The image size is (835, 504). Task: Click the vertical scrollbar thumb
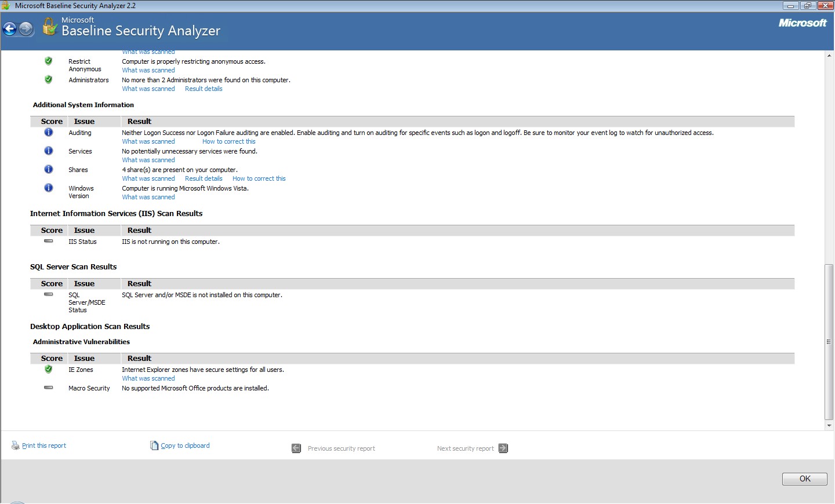829,342
